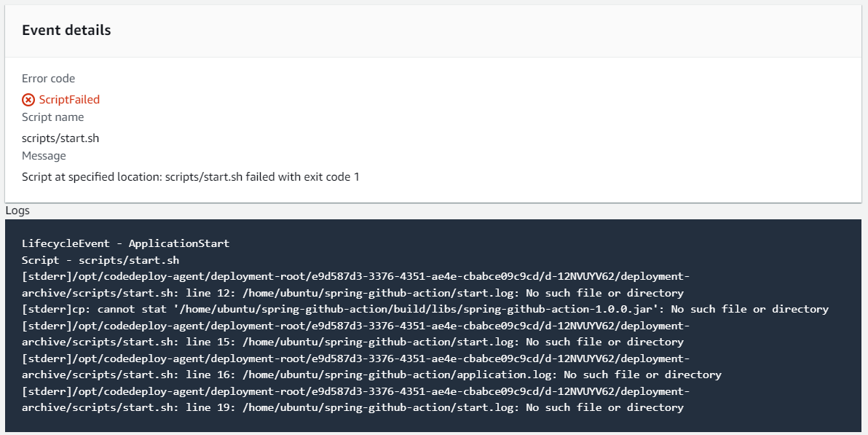The width and height of the screenshot is (868, 435).
Task: Click the cp: cannot stat log line
Action: click(x=425, y=309)
